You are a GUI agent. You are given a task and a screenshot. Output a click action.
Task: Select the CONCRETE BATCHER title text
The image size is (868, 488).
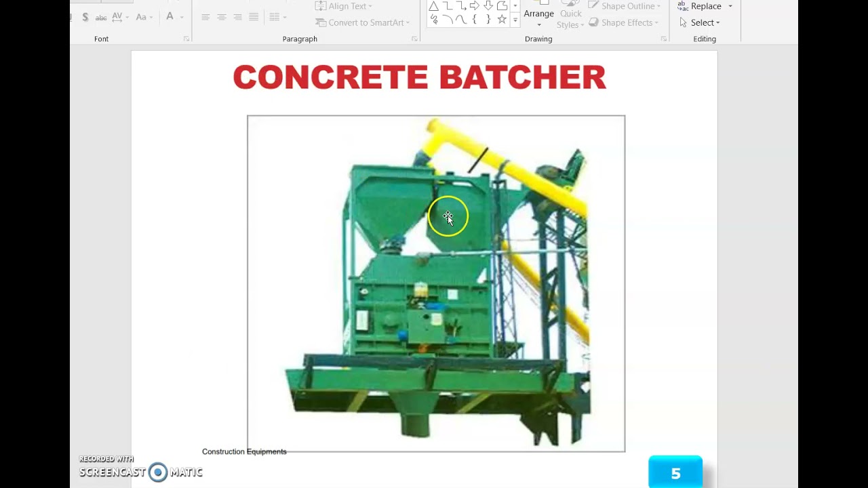[x=419, y=78]
